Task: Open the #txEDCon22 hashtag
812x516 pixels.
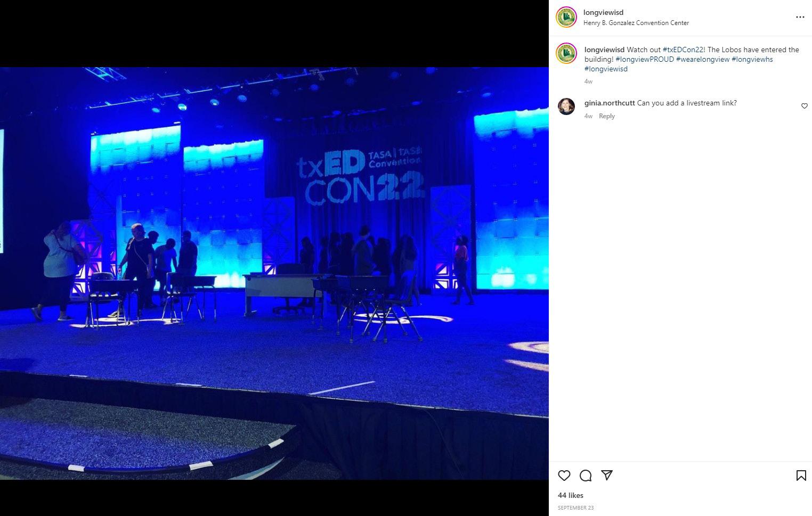Action: [x=684, y=50]
